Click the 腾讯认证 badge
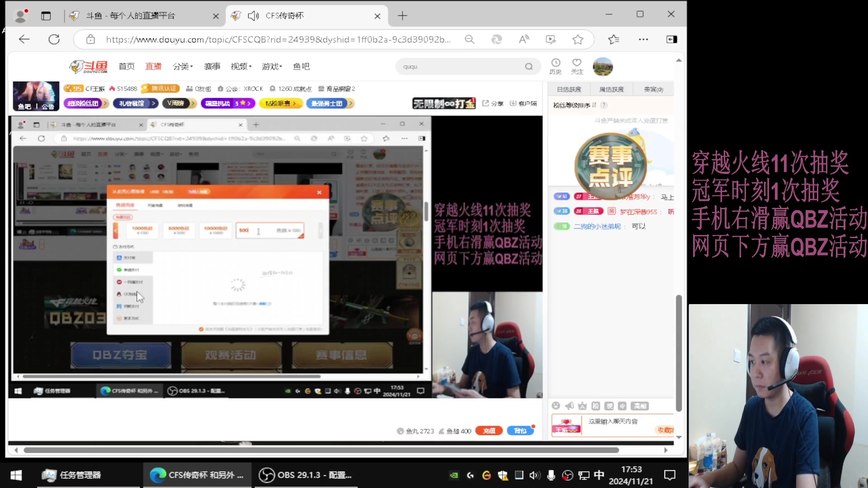 (160, 89)
